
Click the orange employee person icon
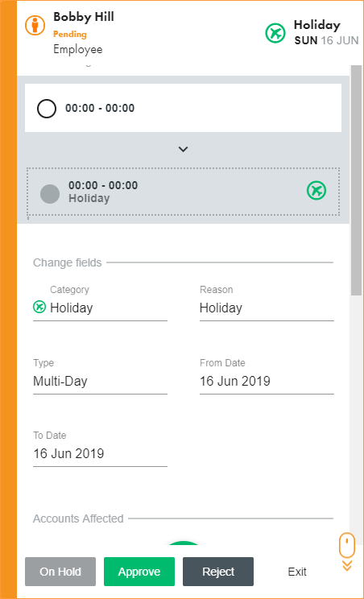(x=35, y=25)
